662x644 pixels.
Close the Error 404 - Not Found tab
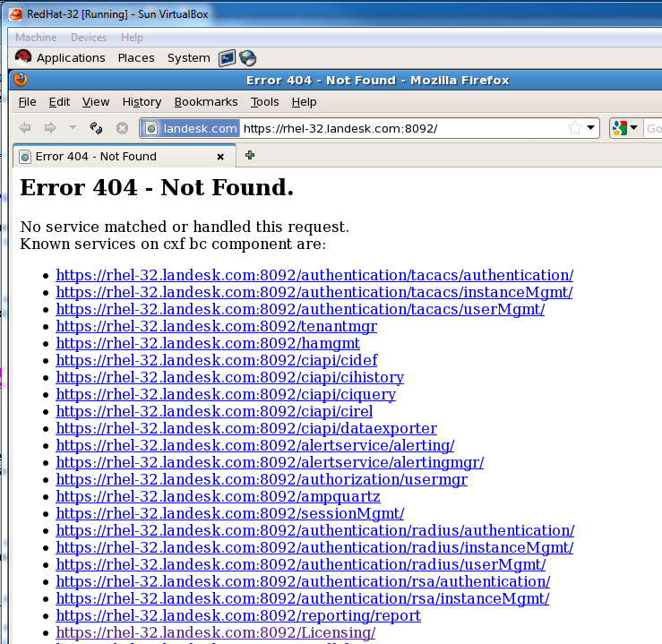(220, 157)
